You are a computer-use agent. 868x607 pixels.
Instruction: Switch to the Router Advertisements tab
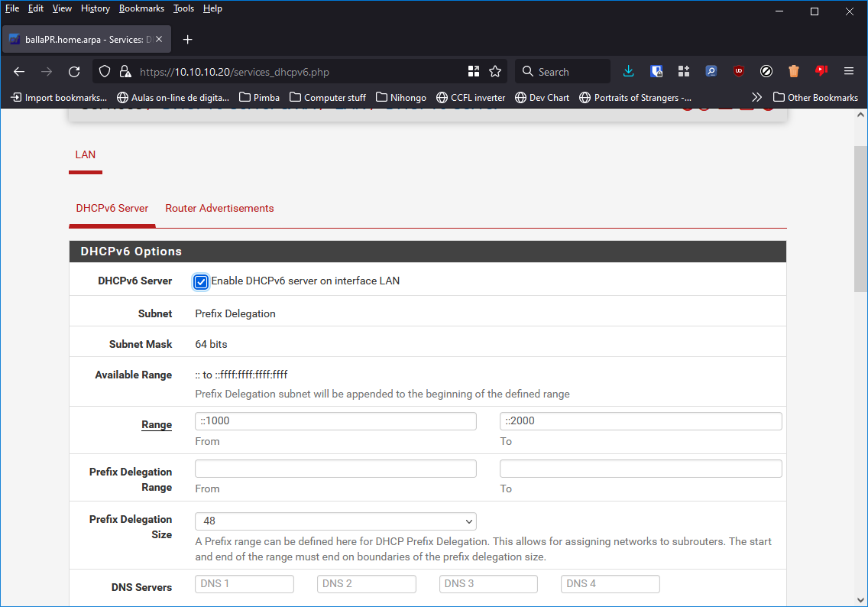pyautogui.click(x=219, y=208)
